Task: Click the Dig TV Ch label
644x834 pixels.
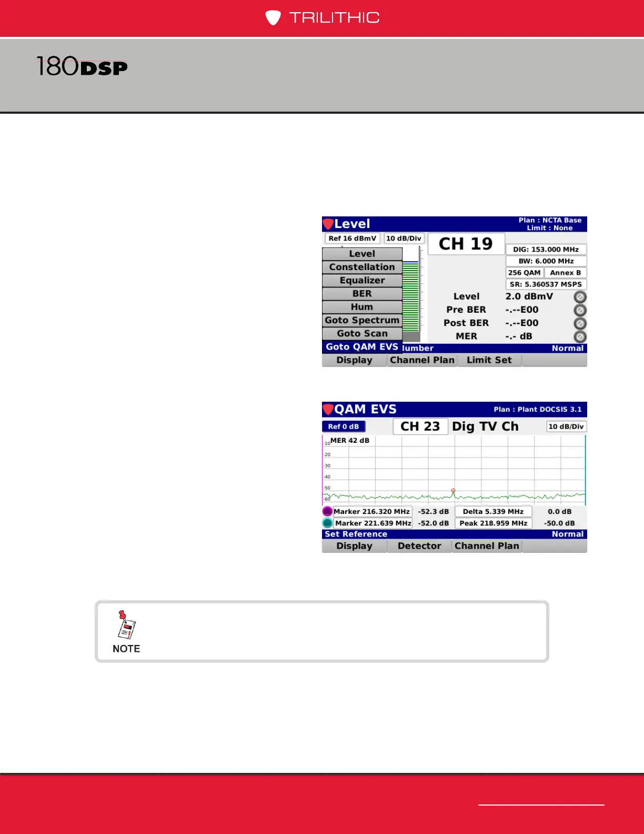Action: (485, 426)
